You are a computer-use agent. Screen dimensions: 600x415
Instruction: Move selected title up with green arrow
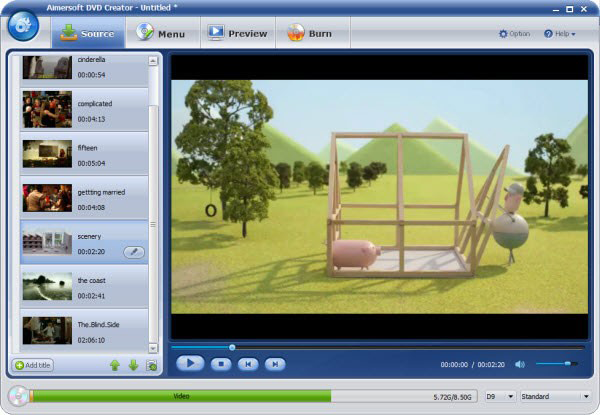tap(115, 365)
